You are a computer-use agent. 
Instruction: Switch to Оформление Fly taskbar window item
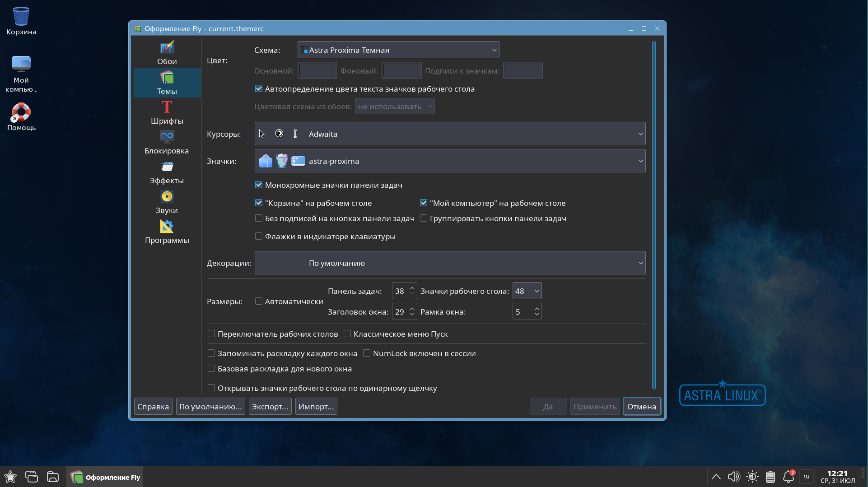click(105, 477)
